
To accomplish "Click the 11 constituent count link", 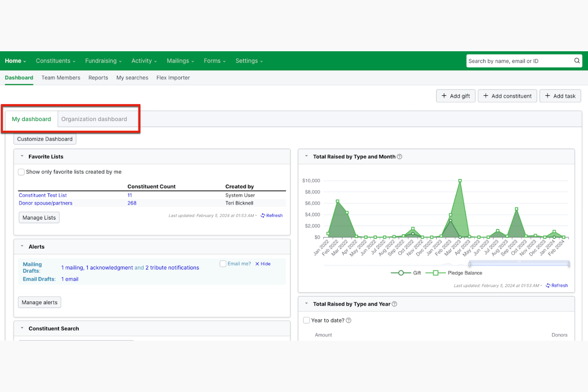I will 130,195.
